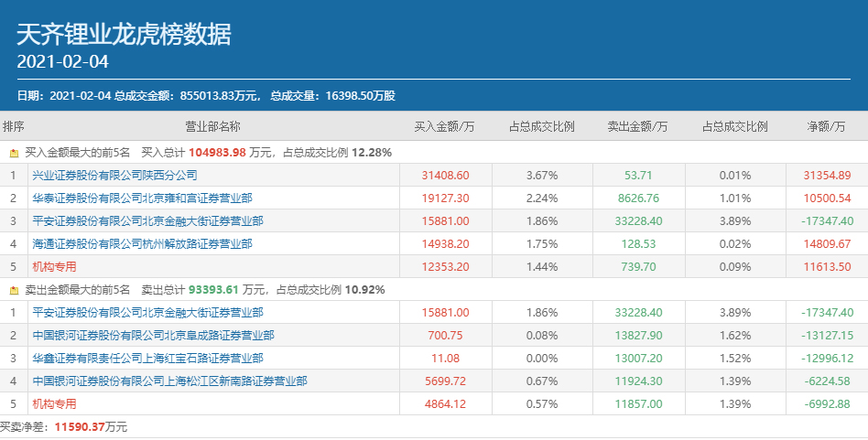Click the 10.92% sell ratio
The height and width of the screenshot is (440, 868).
point(364,290)
